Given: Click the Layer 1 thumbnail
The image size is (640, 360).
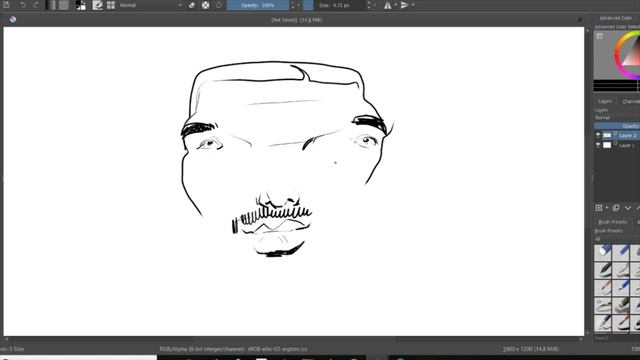Looking at the screenshot, I should pyautogui.click(x=607, y=145).
